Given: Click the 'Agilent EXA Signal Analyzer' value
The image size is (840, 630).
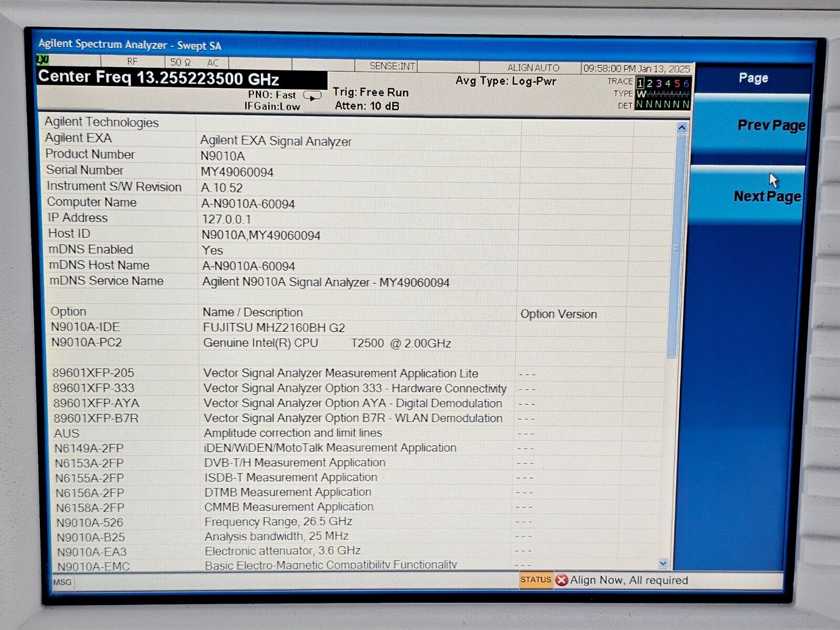Looking at the screenshot, I should (276, 141).
